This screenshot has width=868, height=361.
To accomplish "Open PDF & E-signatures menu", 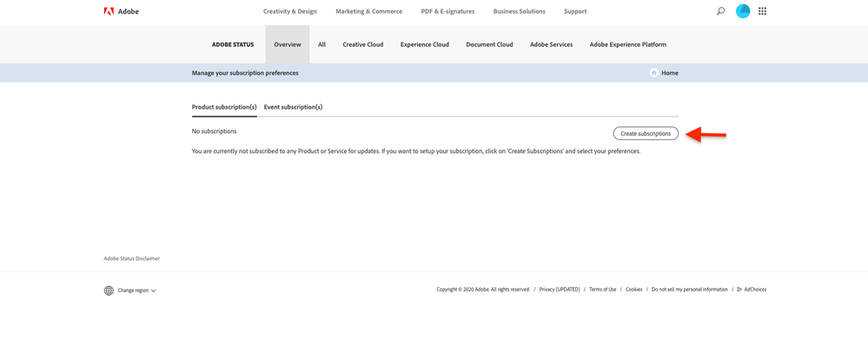I will coord(447,11).
